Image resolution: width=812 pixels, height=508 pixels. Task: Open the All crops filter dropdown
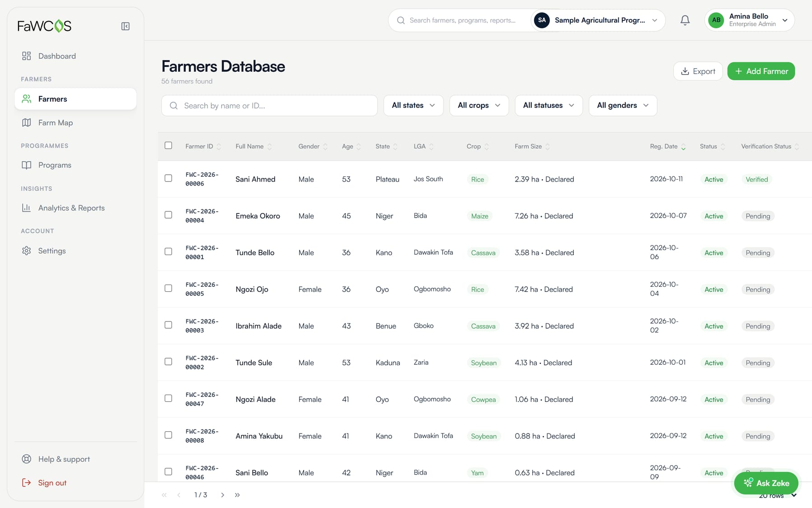(x=479, y=105)
